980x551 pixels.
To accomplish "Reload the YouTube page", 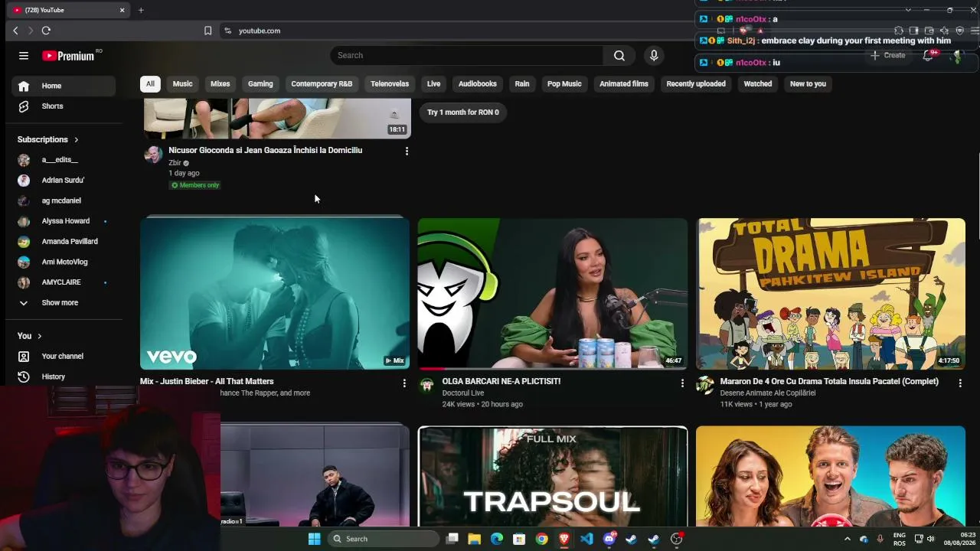I will (x=46, y=31).
